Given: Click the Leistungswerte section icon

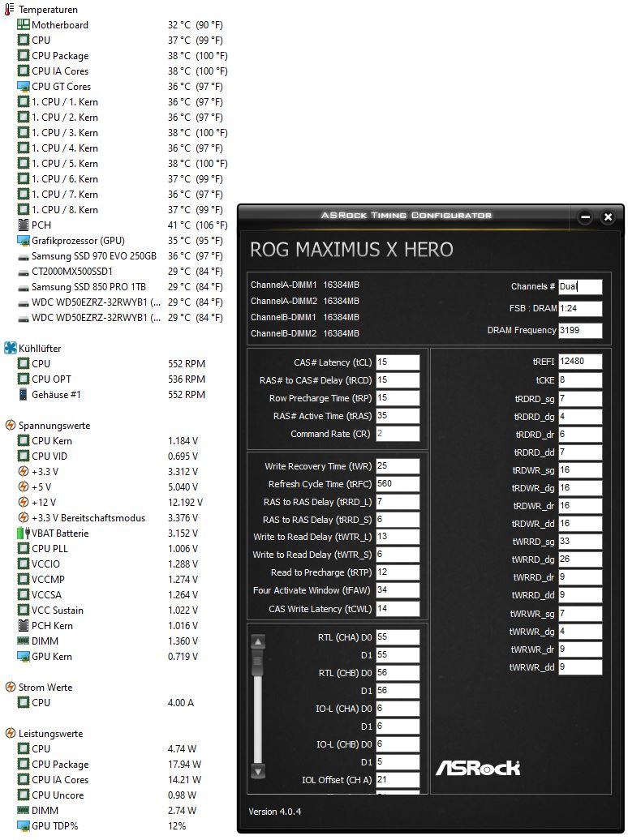Looking at the screenshot, I should tap(11, 734).
